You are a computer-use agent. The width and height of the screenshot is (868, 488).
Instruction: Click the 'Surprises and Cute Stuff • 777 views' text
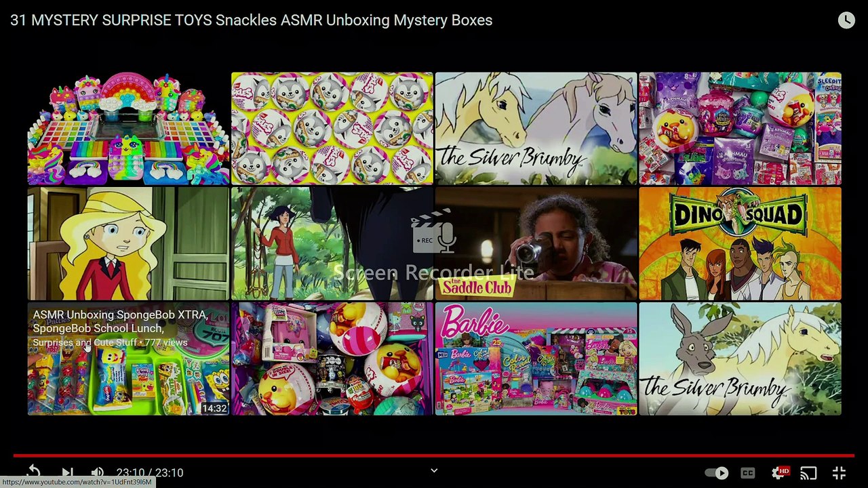tap(110, 342)
